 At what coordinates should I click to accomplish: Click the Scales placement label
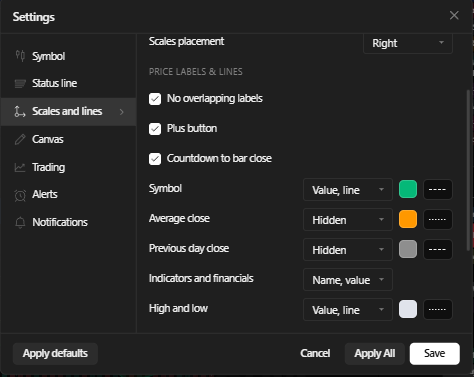(x=186, y=42)
